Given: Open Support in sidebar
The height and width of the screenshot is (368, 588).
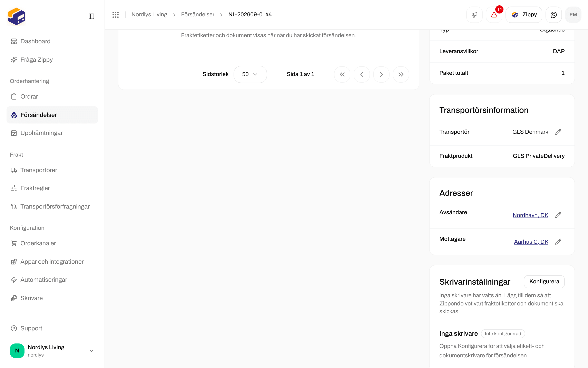Looking at the screenshot, I should coord(52,328).
